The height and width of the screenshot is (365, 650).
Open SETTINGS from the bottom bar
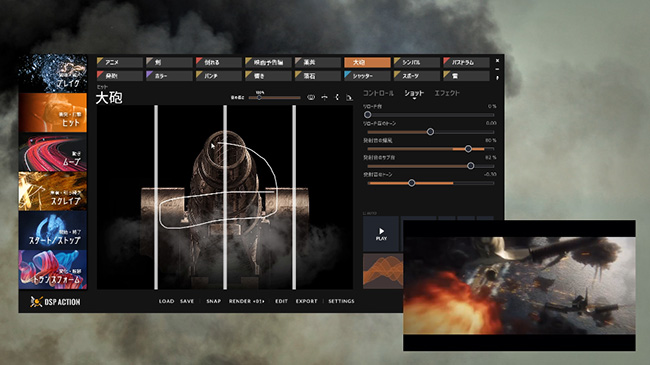coord(341,301)
